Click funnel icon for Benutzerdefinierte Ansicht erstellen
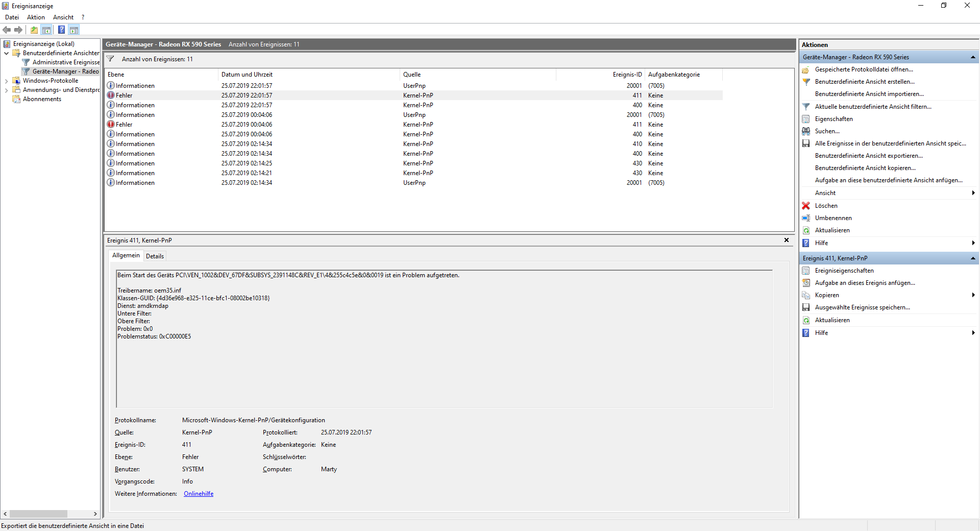980x531 pixels. coord(806,82)
